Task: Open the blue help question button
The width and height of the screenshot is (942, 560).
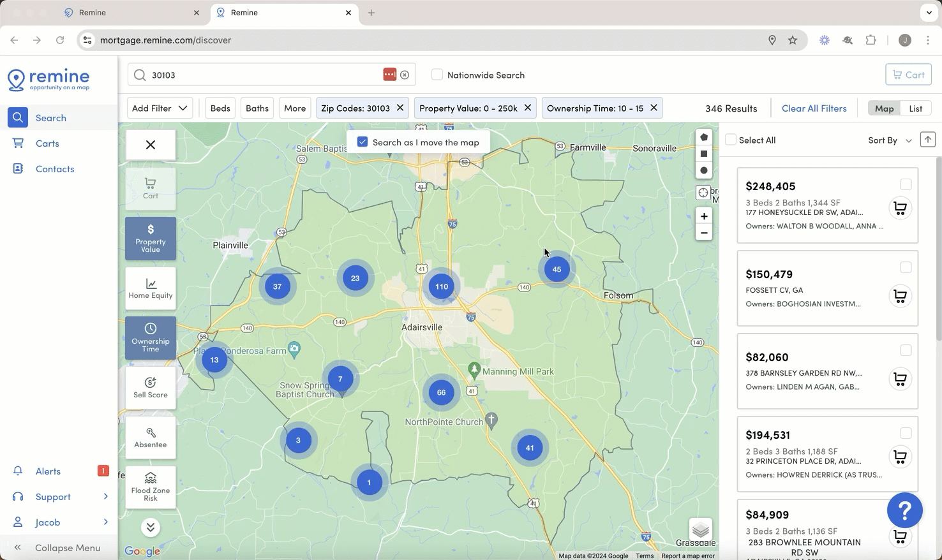Action: tap(905, 510)
